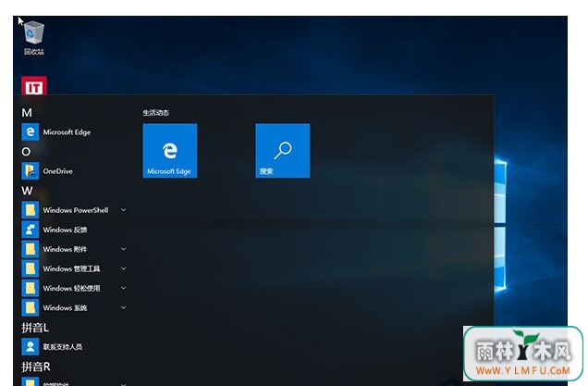Viewport: 588px width, 386px height.
Task: Click the Windows 附件 folder icon
Action: 30,249
